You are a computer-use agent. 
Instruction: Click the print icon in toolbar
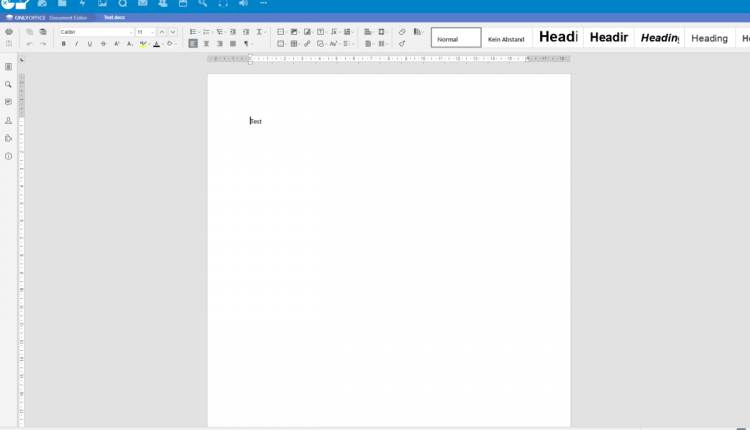tap(9, 32)
